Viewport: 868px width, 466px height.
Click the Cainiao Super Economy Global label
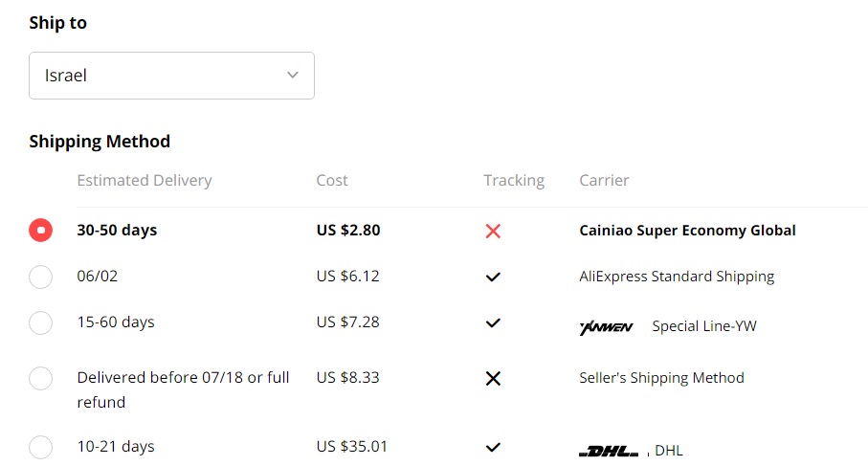(x=687, y=231)
